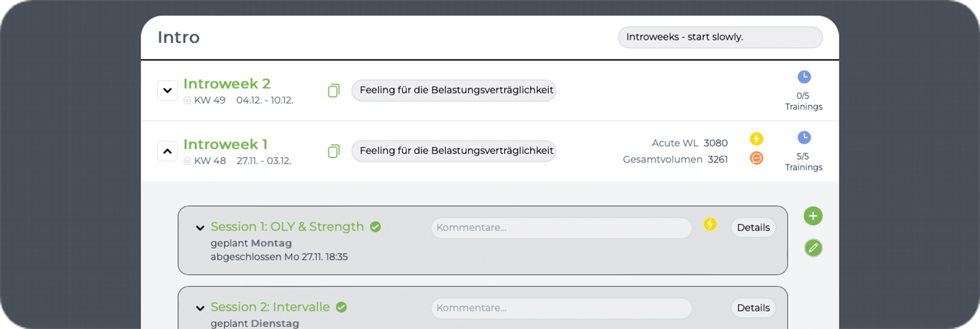The image size is (980, 329).
Task: Expand the Introweek 2 row chevron
Action: pos(168,91)
